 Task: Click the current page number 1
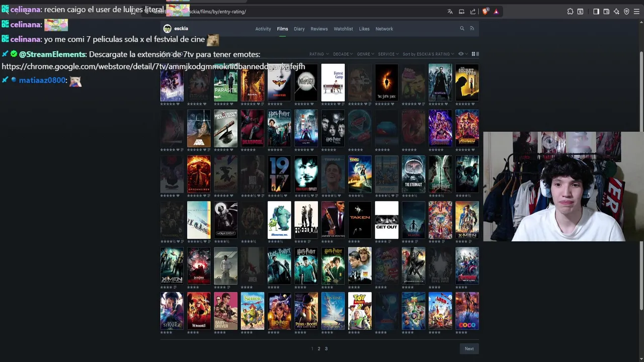pyautogui.click(x=312, y=348)
